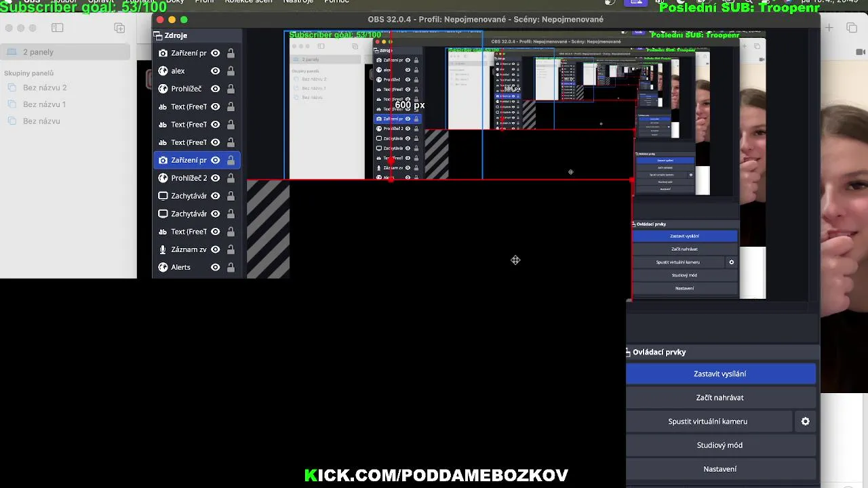Click the Zdroje dock title
The image size is (868, 488).
tap(176, 35)
